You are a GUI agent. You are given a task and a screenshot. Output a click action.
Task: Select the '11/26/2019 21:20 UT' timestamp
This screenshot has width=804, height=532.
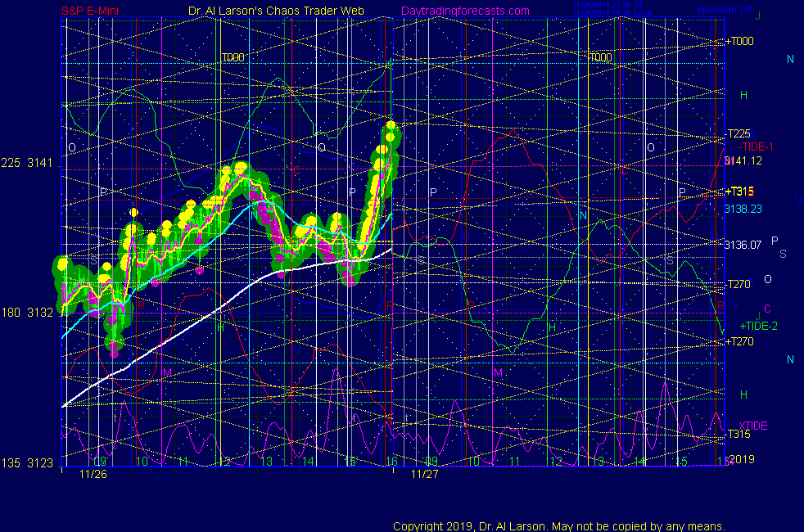608,5
